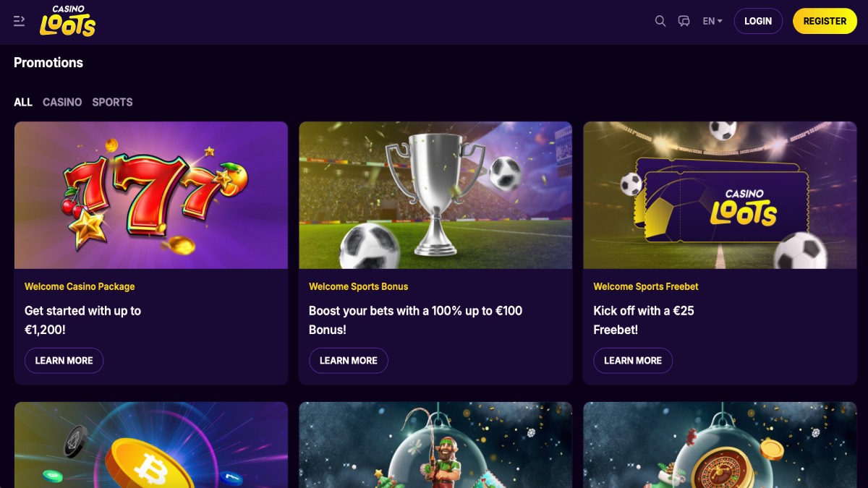Learn more about Welcome Sports Freebet
Viewport: 868px width, 488px height.
633,360
